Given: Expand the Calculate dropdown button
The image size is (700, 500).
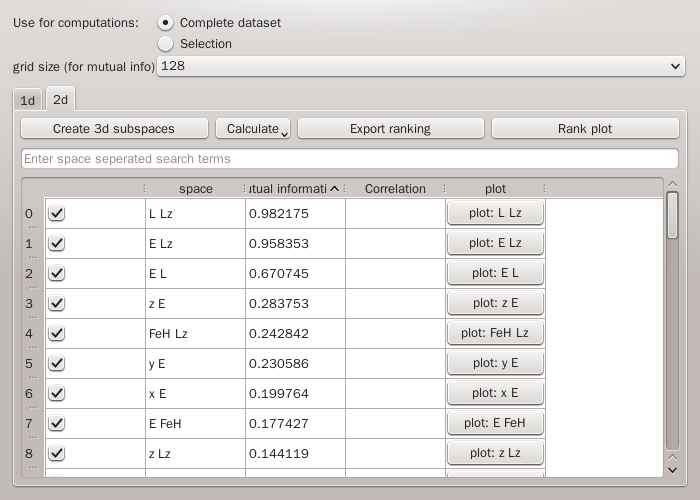Looking at the screenshot, I should coord(253,129).
